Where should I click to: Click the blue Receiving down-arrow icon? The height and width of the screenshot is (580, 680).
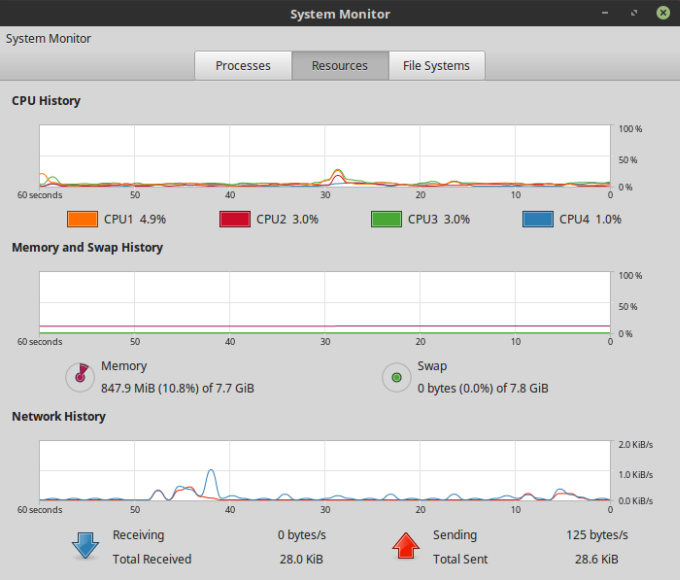[x=85, y=545]
